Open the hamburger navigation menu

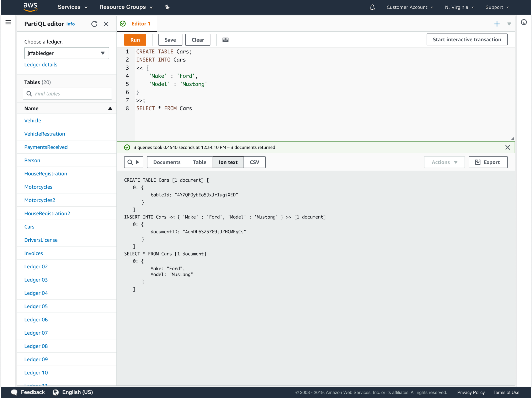[x=8, y=22]
